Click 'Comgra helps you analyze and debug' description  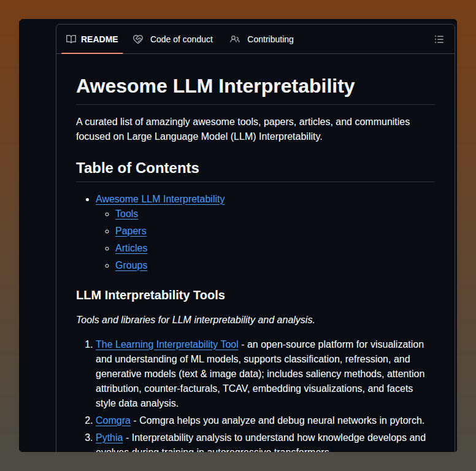[x=282, y=421]
